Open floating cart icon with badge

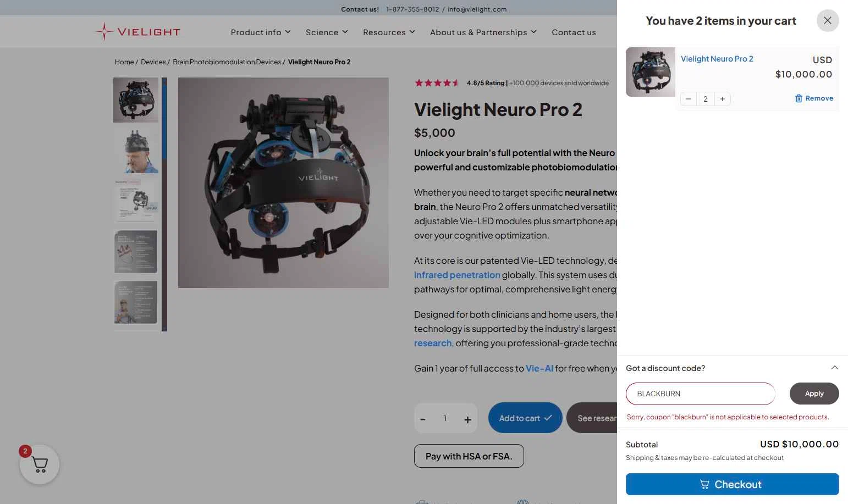pyautogui.click(x=39, y=464)
